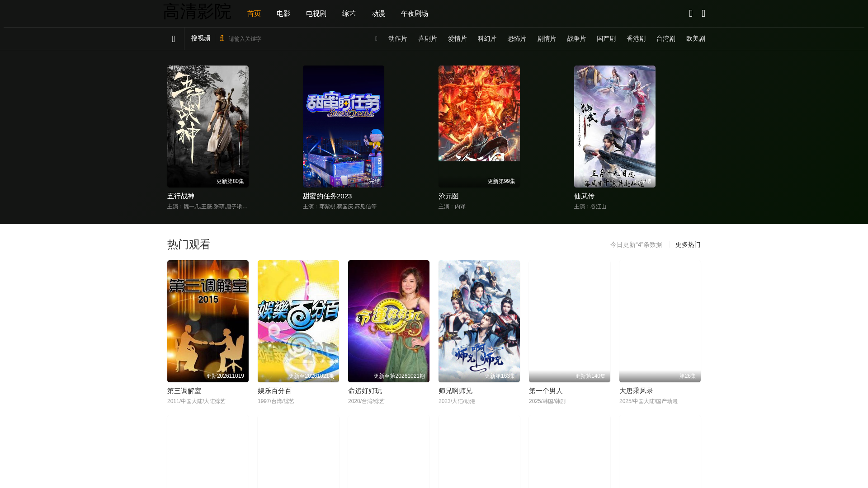Open the 娱乐百分百 poster thumbnail
Image resolution: width=868 pixels, height=488 pixels.
pyautogui.click(x=298, y=321)
